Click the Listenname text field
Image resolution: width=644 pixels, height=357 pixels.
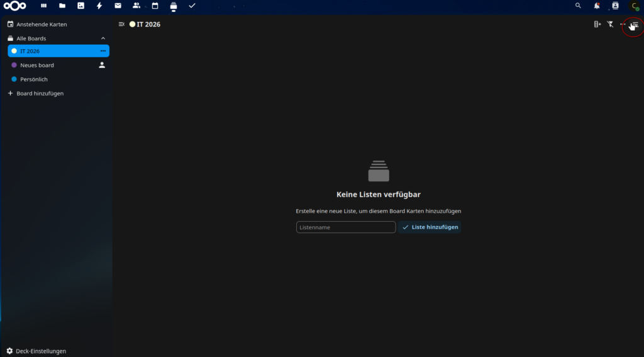(x=345, y=227)
